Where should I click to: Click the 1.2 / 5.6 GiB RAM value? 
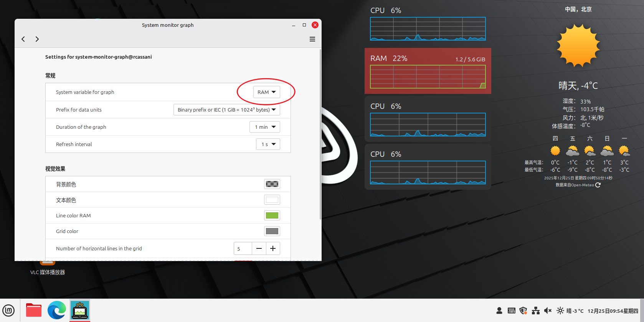tap(470, 59)
